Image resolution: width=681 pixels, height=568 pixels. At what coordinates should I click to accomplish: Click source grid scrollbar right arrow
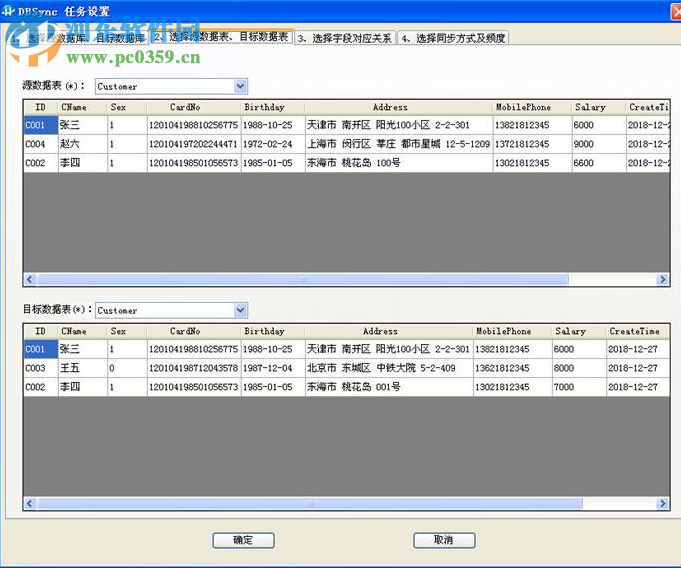(x=663, y=279)
